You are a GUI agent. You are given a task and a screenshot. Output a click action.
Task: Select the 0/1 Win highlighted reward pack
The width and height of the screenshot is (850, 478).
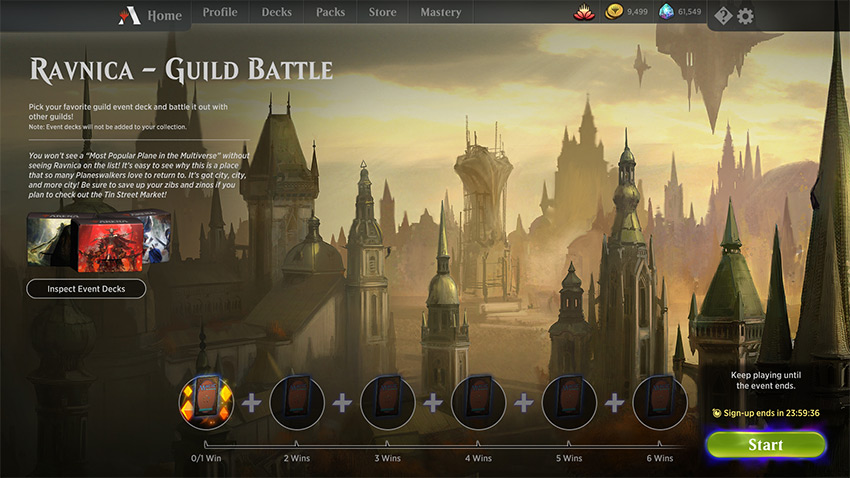point(206,402)
